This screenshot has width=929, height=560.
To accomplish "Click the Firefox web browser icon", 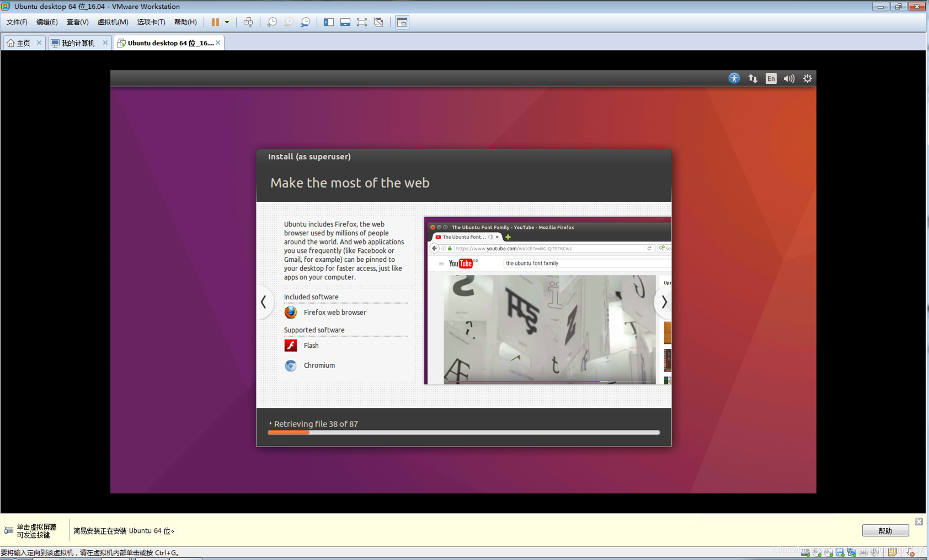I will click(291, 312).
